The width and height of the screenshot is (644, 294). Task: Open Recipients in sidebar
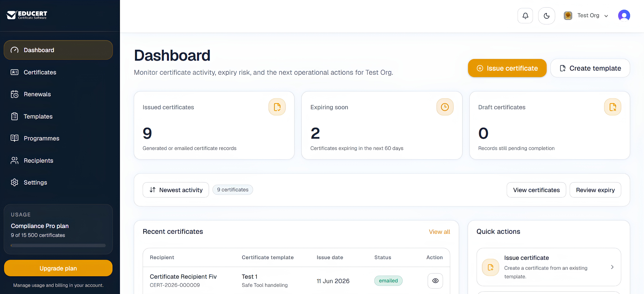58,160
